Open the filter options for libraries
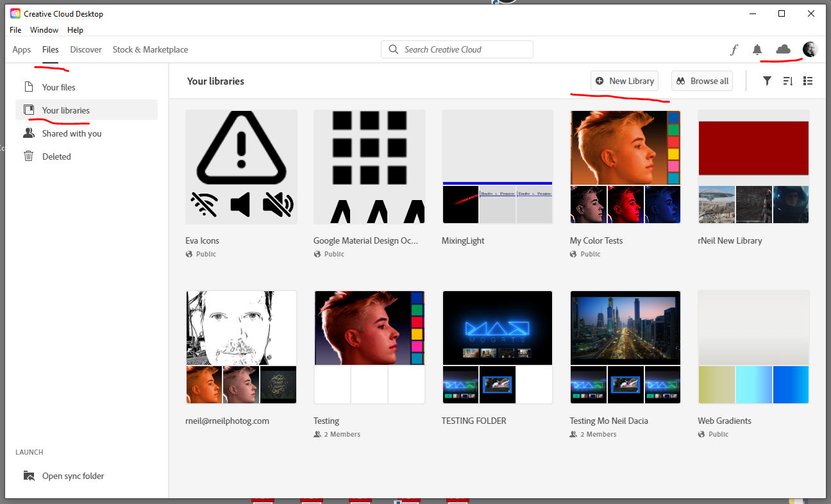This screenshot has height=504, width=831. click(767, 81)
